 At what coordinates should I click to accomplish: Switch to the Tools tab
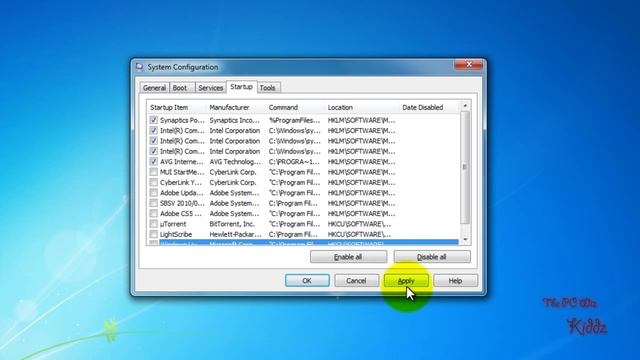[268, 88]
